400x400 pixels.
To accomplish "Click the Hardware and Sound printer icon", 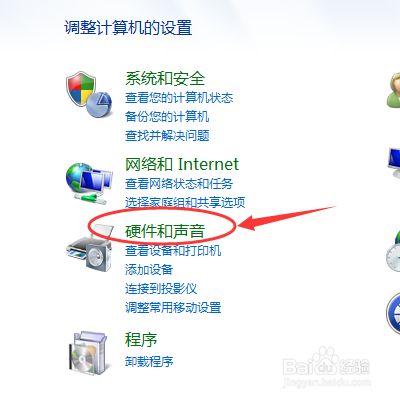I will 89,248.
